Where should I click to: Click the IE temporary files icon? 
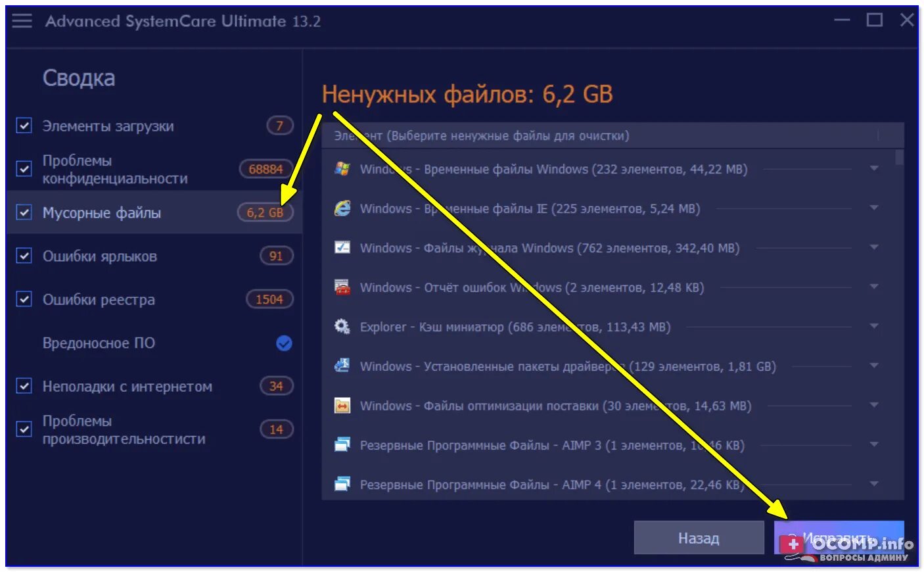click(342, 208)
